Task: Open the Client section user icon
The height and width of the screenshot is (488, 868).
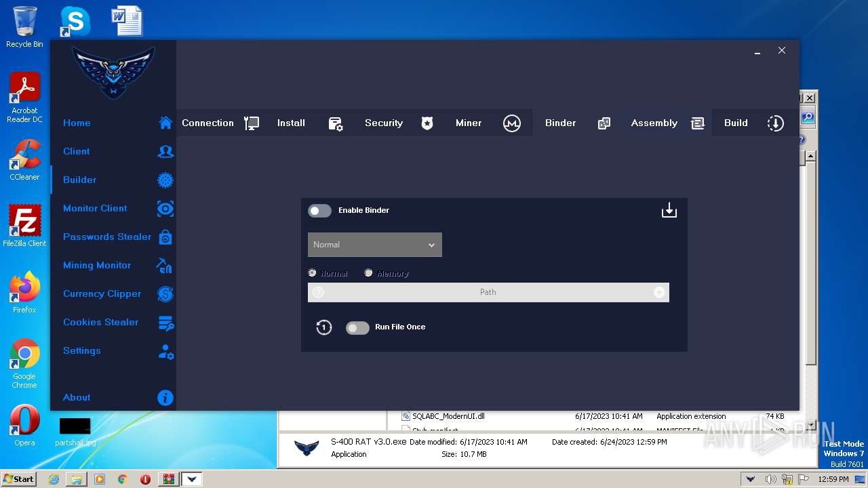Action: [165, 151]
